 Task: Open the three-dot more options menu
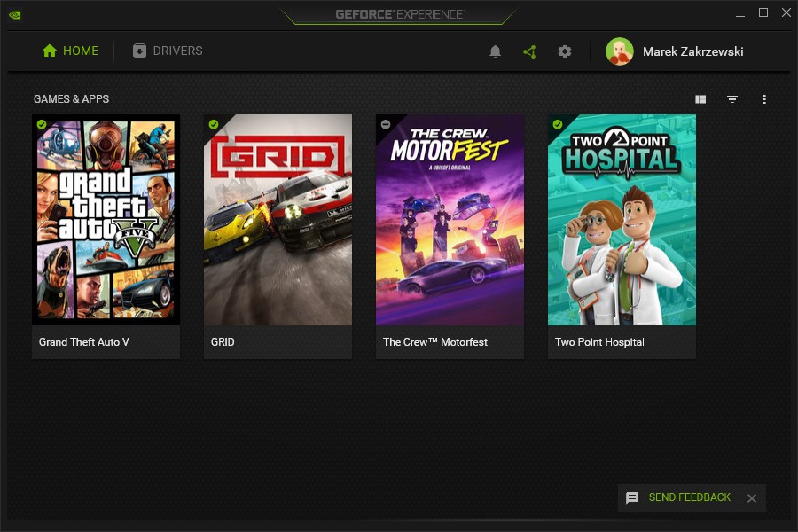(764, 99)
